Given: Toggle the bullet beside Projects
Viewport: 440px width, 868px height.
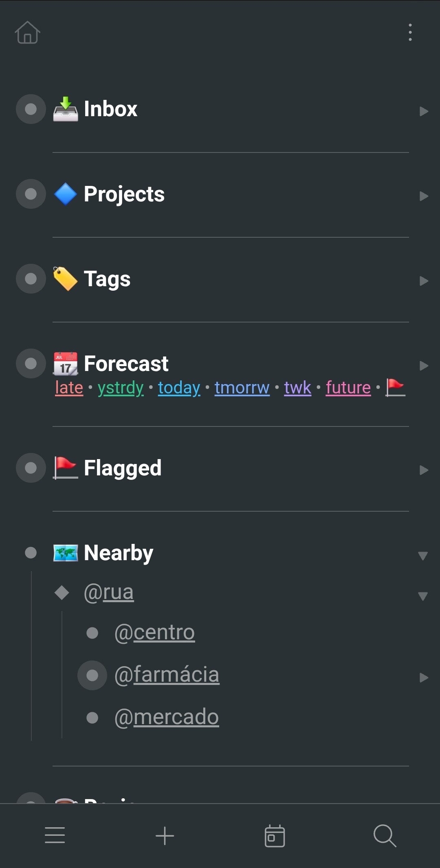Looking at the screenshot, I should point(31,194).
